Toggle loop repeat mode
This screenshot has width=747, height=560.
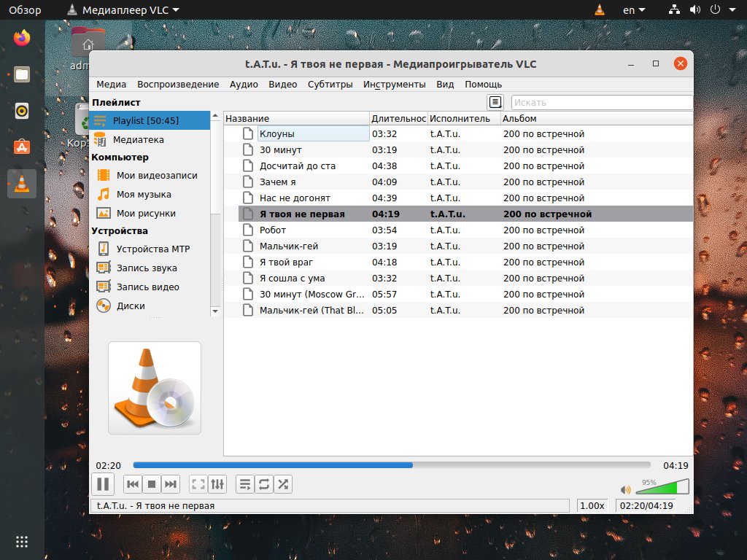tap(264, 484)
